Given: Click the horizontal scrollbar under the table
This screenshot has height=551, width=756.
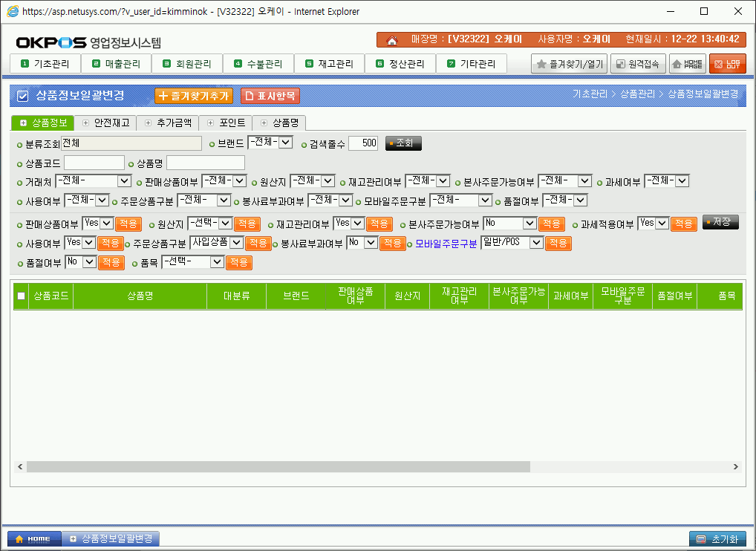Looking at the screenshot, I should coord(278,466).
